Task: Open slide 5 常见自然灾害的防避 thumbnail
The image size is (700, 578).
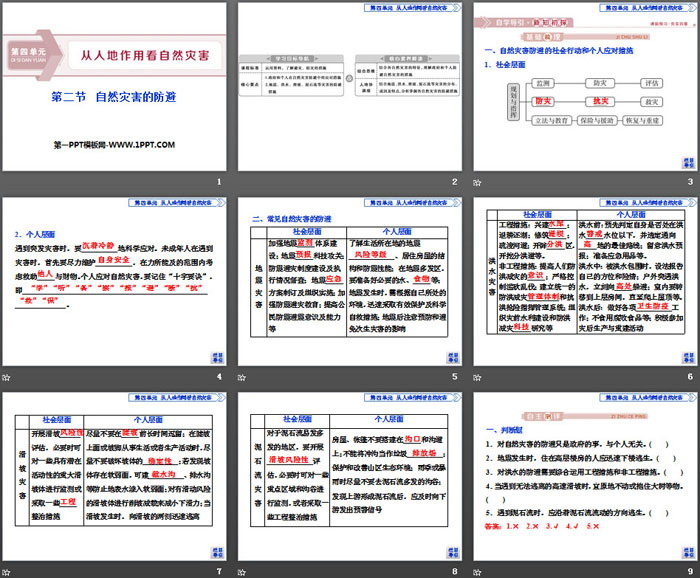Action: tap(349, 282)
